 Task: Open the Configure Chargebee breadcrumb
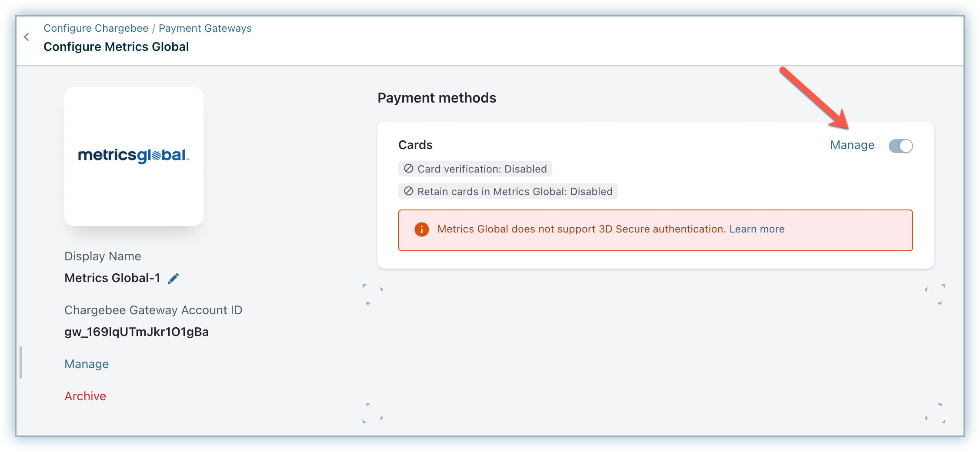point(96,28)
